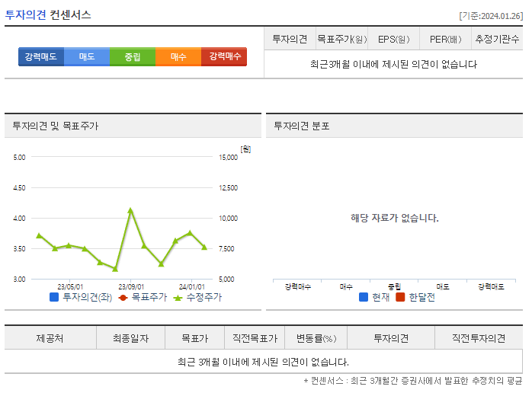The image size is (532, 393).
Task: Click 강력매수 category on distribution axis
Action: [x=297, y=287]
